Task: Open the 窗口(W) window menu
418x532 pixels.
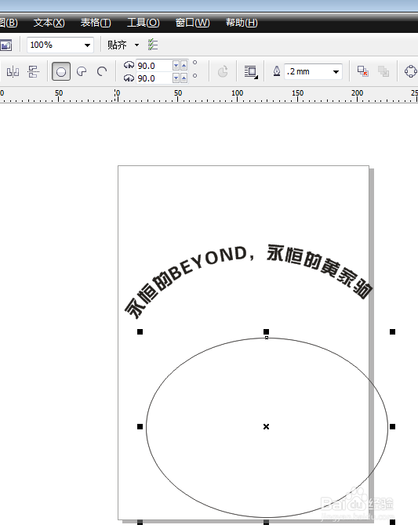Action: tap(193, 23)
